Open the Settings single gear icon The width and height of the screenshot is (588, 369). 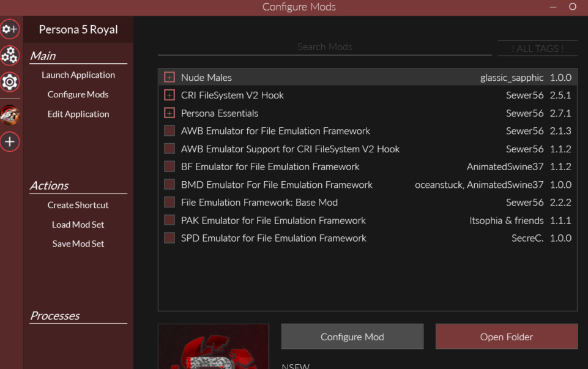click(10, 82)
